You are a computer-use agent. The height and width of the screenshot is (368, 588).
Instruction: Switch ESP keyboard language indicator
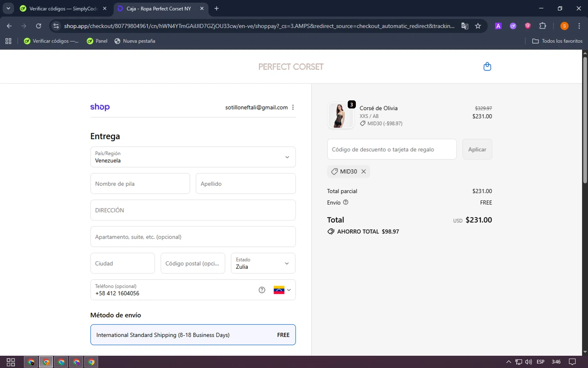pyautogui.click(x=541, y=362)
